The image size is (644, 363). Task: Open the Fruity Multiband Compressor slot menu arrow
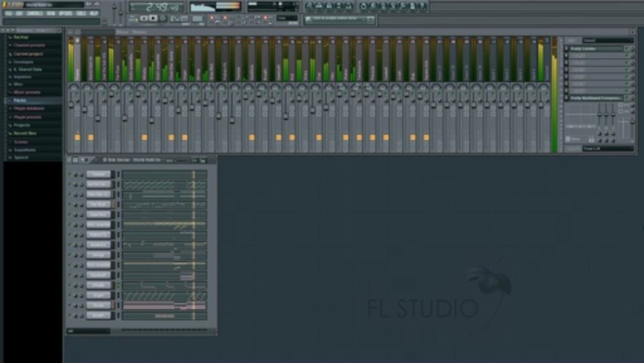[x=566, y=98]
